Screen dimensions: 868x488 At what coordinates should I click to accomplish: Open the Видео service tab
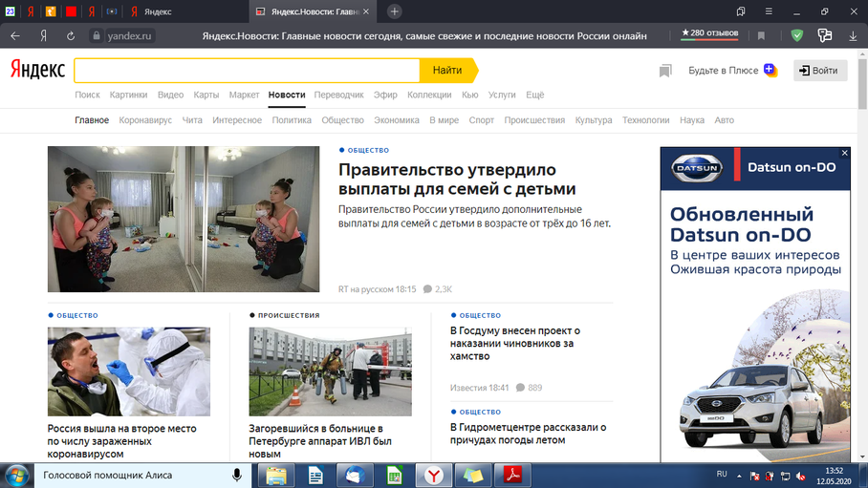pos(170,95)
